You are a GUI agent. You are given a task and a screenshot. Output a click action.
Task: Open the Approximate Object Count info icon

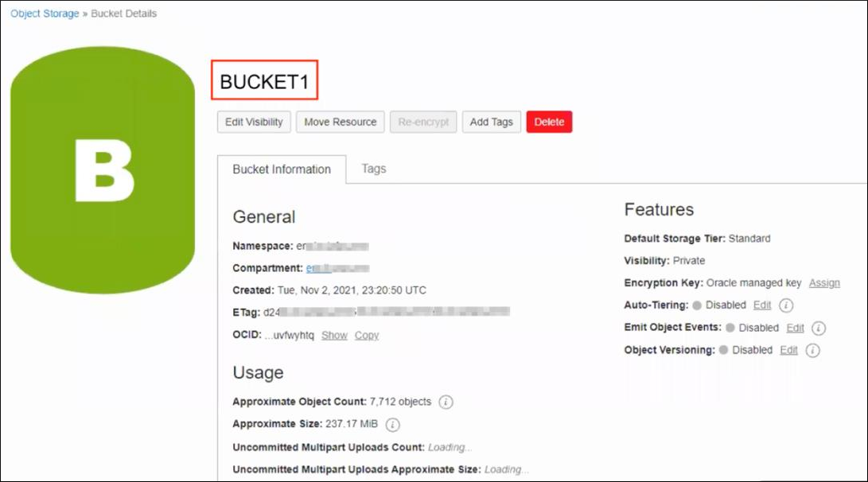(446, 402)
